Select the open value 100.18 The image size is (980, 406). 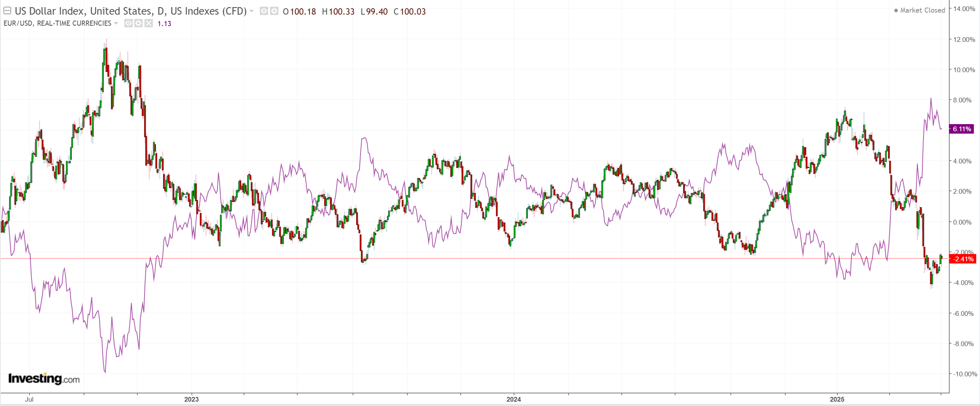[x=303, y=11]
